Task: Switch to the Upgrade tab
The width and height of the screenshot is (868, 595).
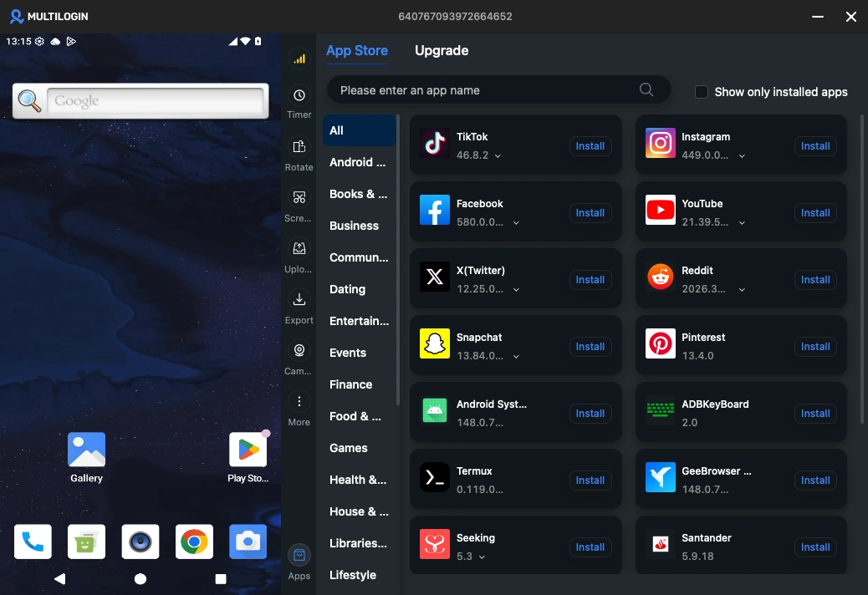Action: 442,50
